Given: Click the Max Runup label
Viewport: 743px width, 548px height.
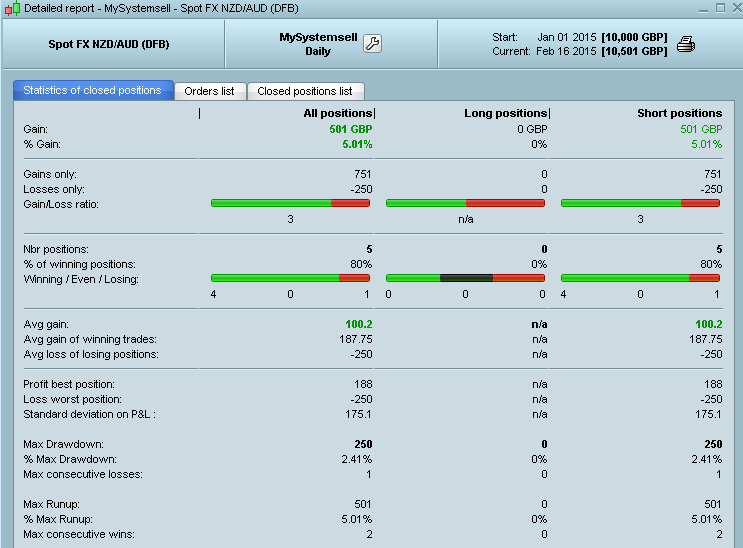Looking at the screenshot, I should [52, 504].
